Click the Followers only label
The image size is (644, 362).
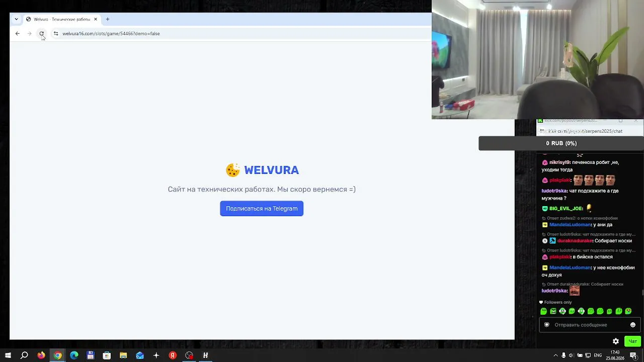[x=557, y=302]
